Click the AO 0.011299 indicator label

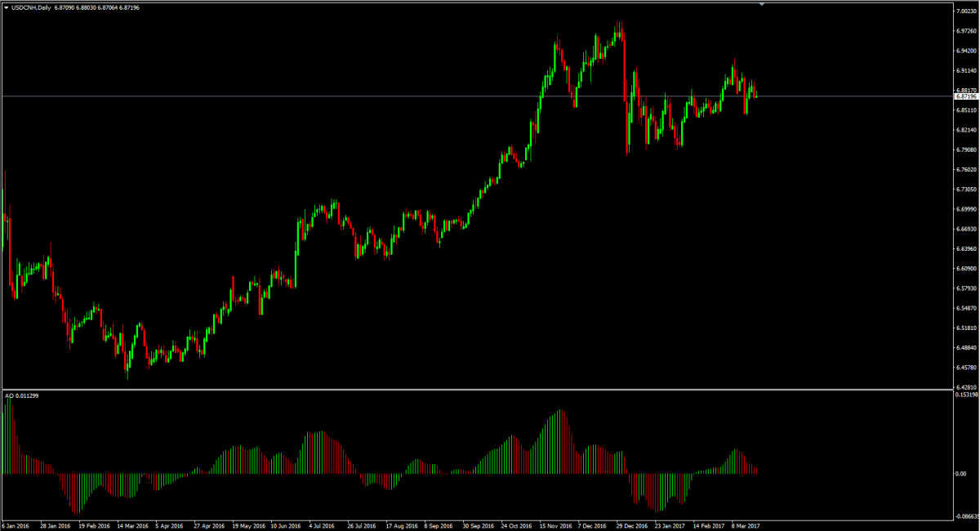[x=22, y=395]
